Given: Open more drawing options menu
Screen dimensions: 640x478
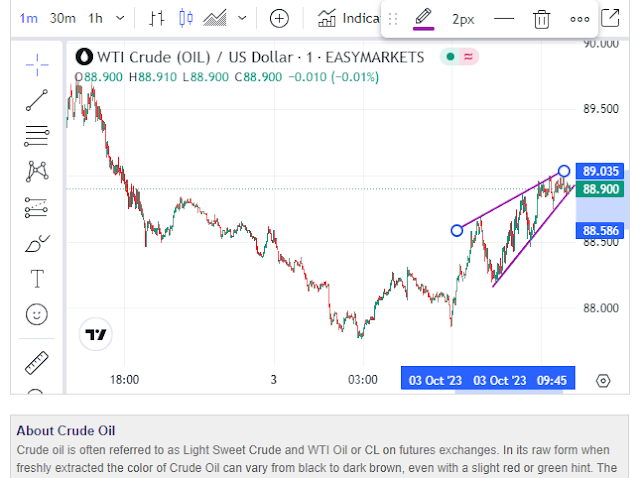Looking at the screenshot, I should 580,19.
